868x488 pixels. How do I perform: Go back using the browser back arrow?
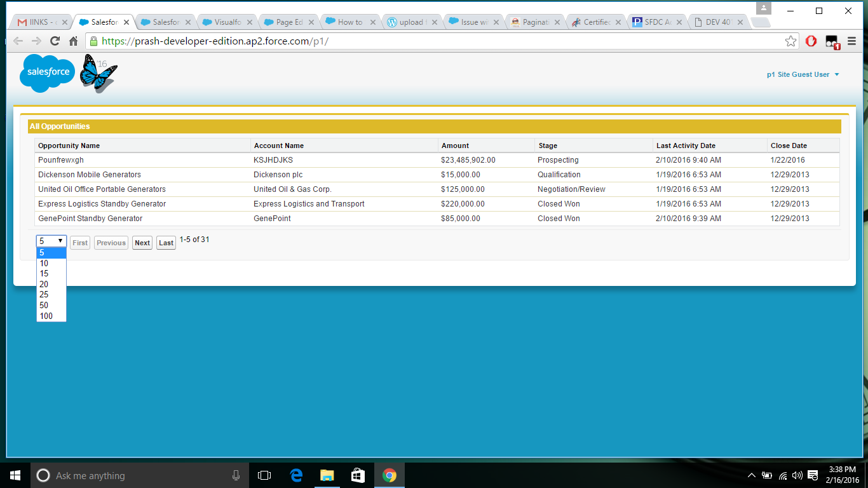18,41
